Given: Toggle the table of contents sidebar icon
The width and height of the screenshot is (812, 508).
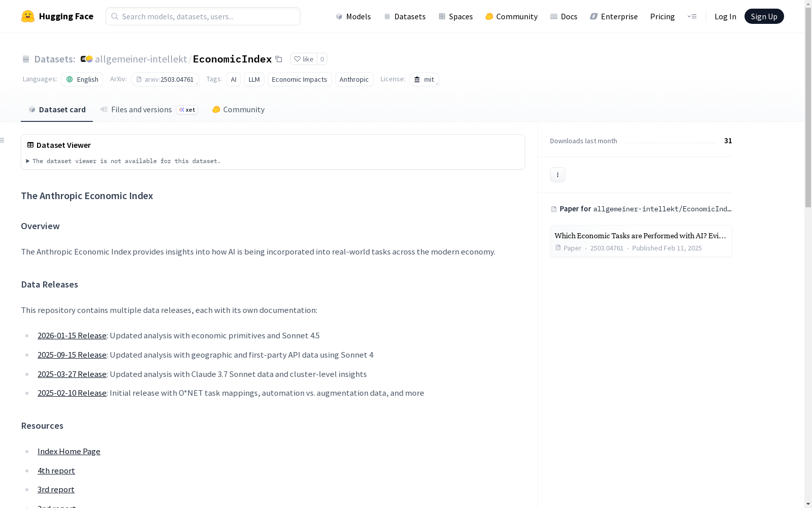Looking at the screenshot, I should click(x=3, y=140).
